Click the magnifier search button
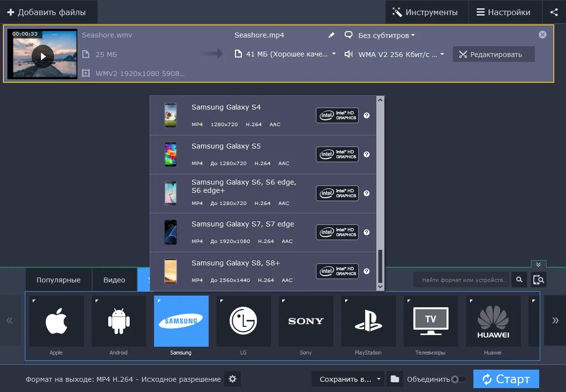 point(519,280)
